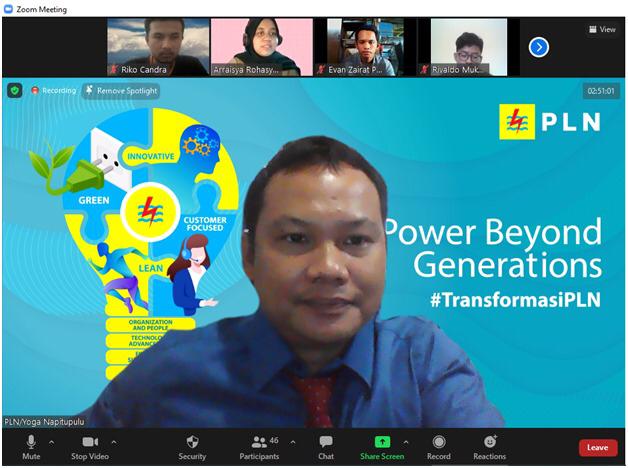Click the Record button icon
Screen dimensions: 628x468
click(x=439, y=442)
